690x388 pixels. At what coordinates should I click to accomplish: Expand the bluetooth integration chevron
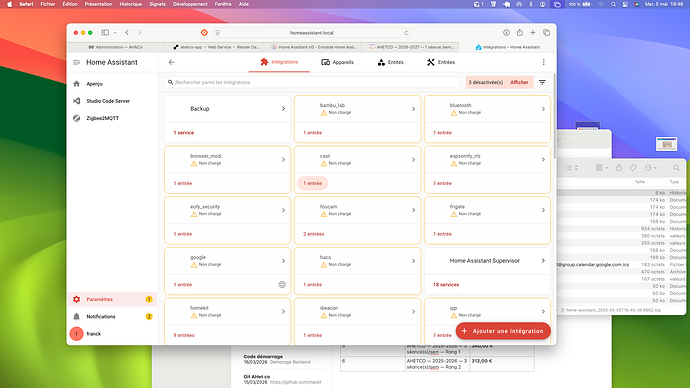[543, 109]
